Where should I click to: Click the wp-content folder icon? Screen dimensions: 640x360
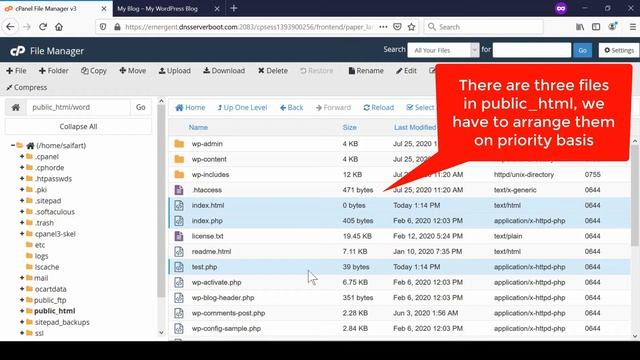(179, 159)
